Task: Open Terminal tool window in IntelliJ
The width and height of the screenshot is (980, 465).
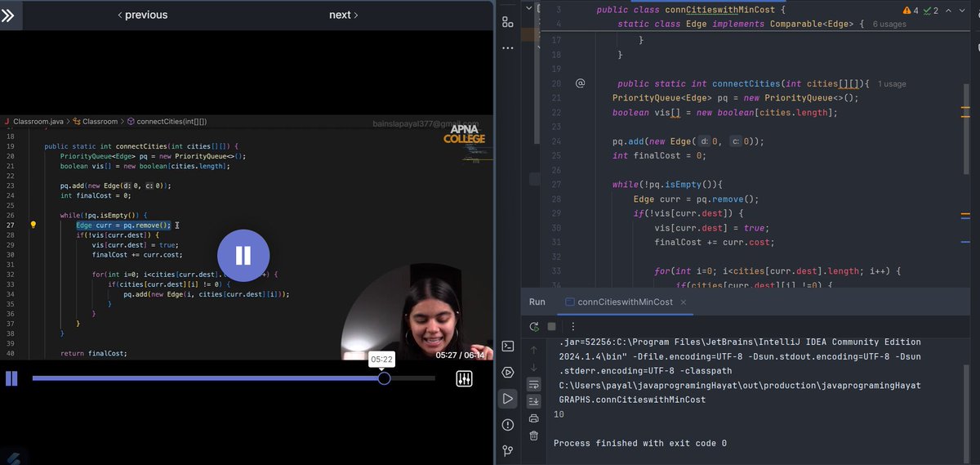Action: pyautogui.click(x=508, y=346)
